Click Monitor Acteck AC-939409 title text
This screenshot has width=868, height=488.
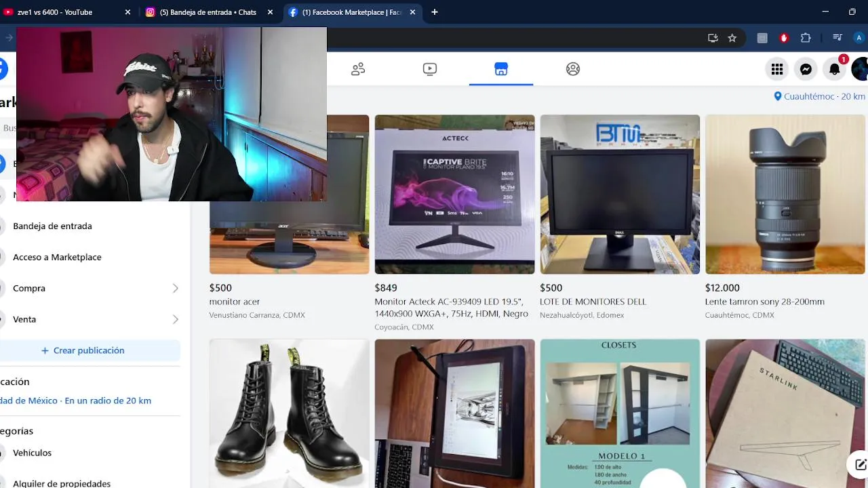click(x=451, y=308)
